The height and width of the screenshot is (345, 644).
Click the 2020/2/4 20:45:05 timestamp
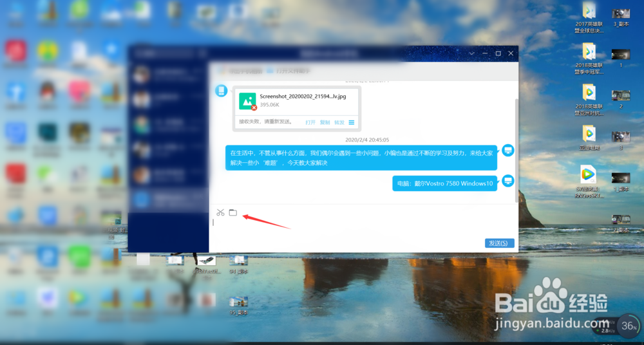[367, 140]
